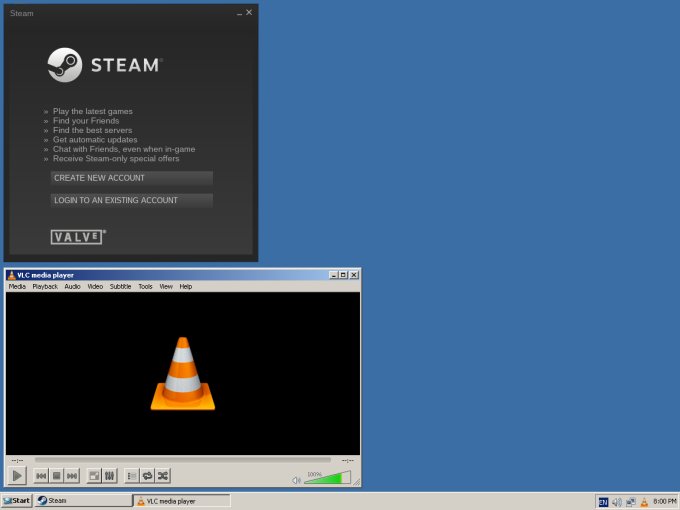Viewport: 680px width, 510px height.
Task: Toggle loop mode in VLC
Action: 147,476
